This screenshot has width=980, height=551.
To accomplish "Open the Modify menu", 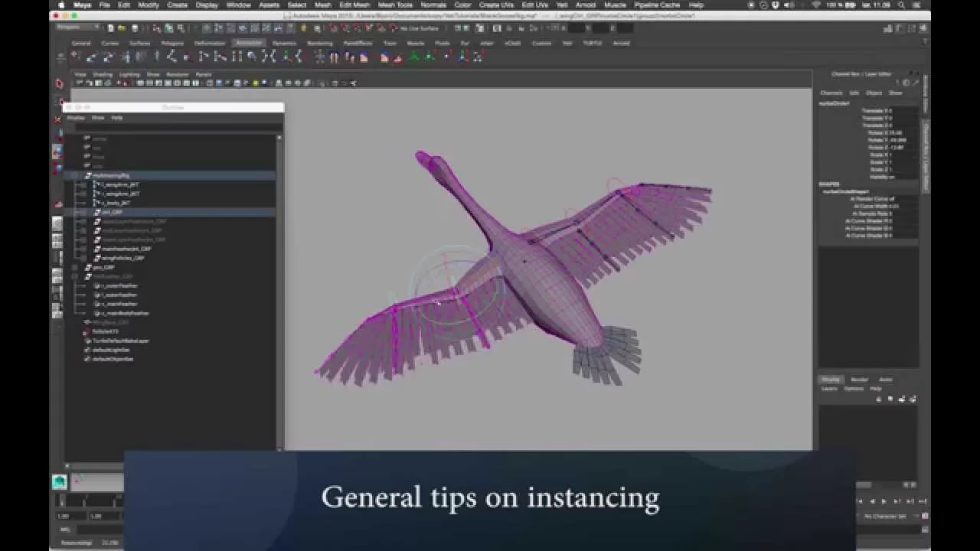I will 149,5.
